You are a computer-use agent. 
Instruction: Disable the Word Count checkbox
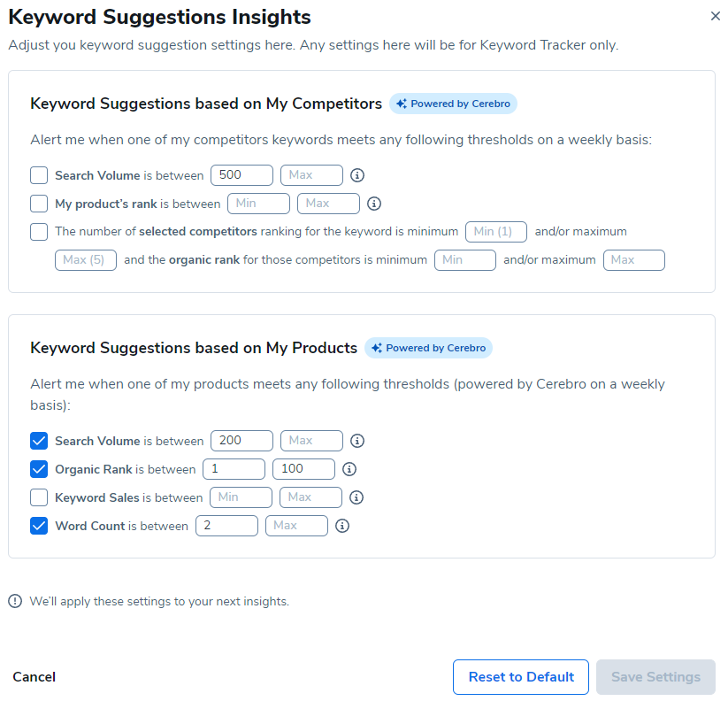pos(39,526)
